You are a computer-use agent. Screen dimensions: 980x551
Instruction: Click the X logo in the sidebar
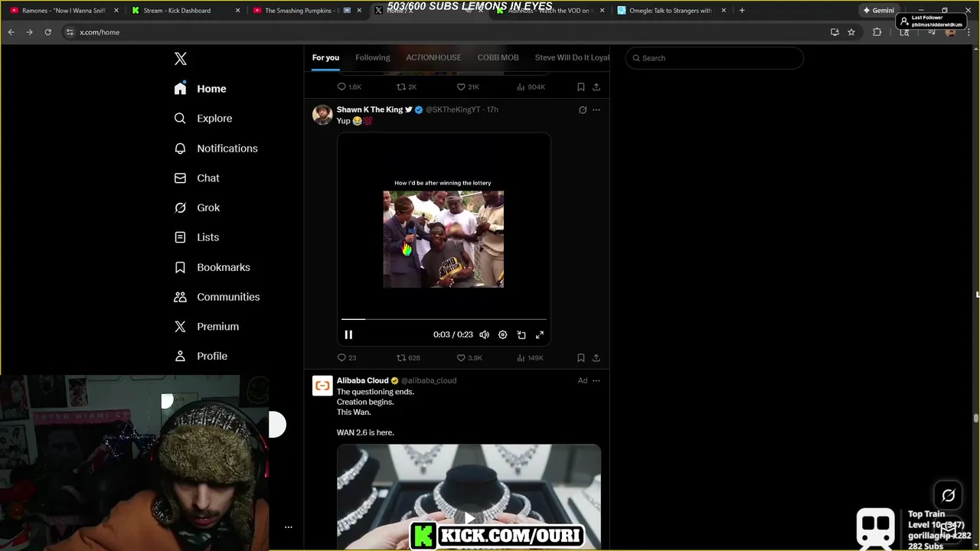180,59
